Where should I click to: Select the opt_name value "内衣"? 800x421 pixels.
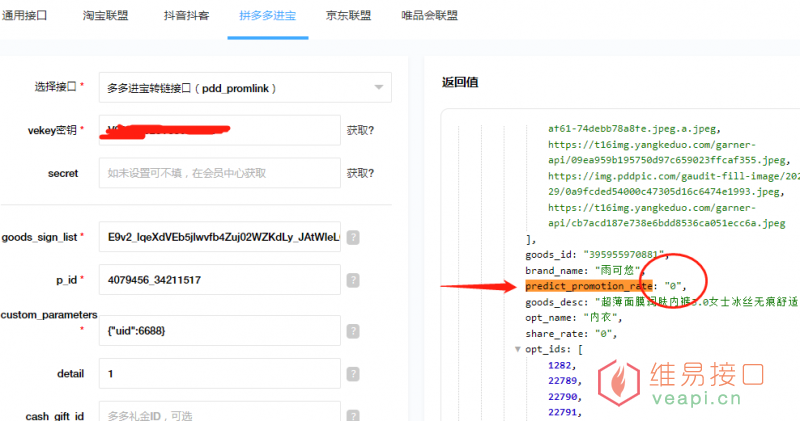click(600, 318)
